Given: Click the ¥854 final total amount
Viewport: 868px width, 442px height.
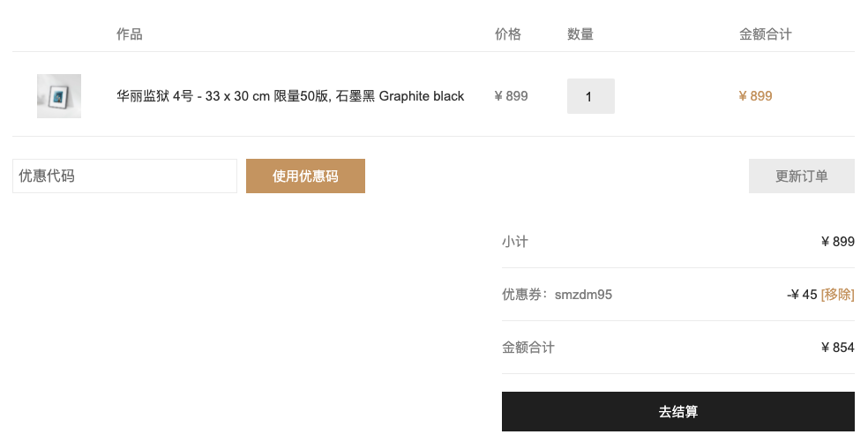Looking at the screenshot, I should pyautogui.click(x=837, y=348).
